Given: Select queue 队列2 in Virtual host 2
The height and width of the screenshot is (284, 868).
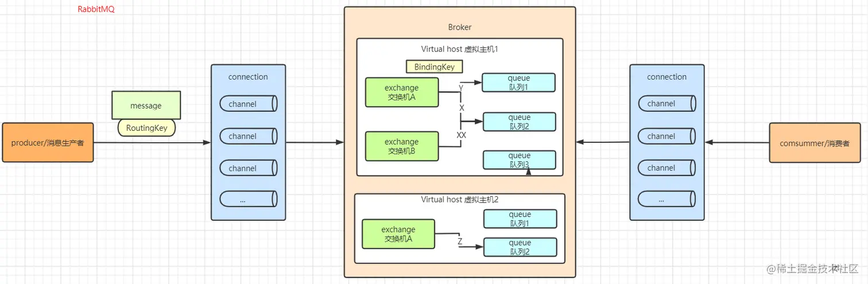Looking at the screenshot, I should [520, 247].
